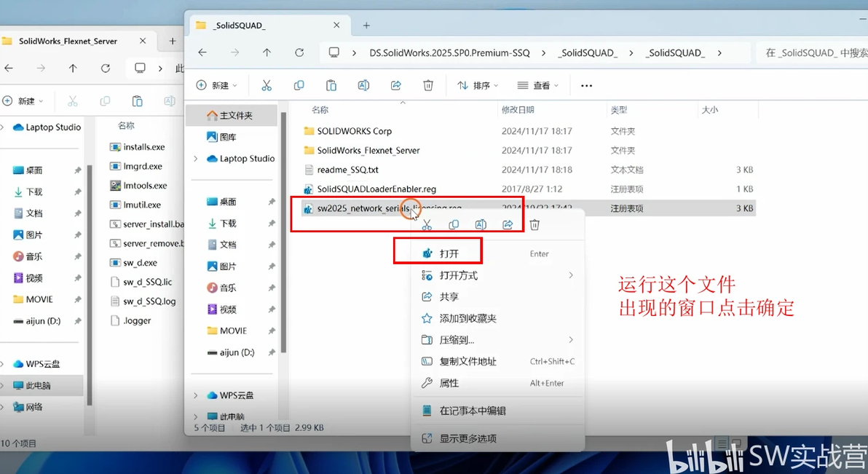Open the 排序 sort dropdown
Viewport: 868px width, 474px height.
(478, 85)
